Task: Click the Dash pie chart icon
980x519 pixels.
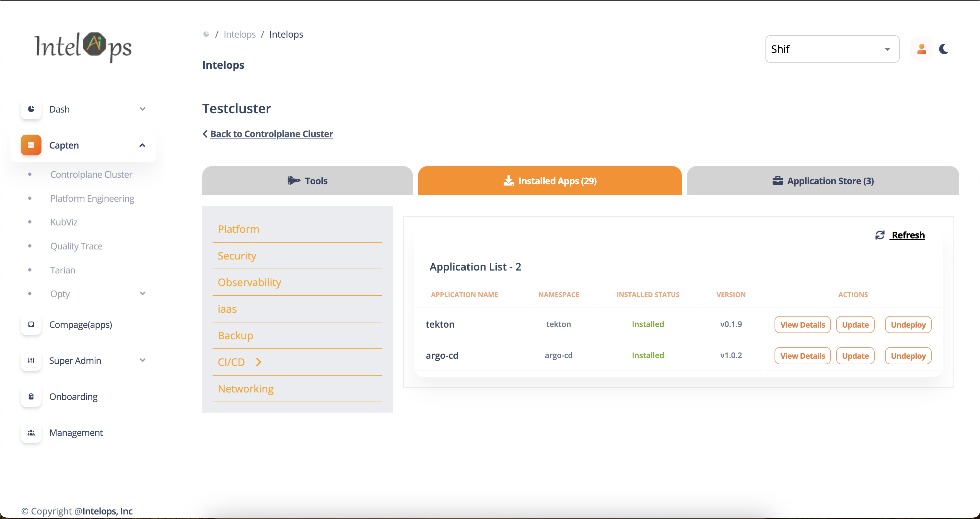Action: [31, 109]
